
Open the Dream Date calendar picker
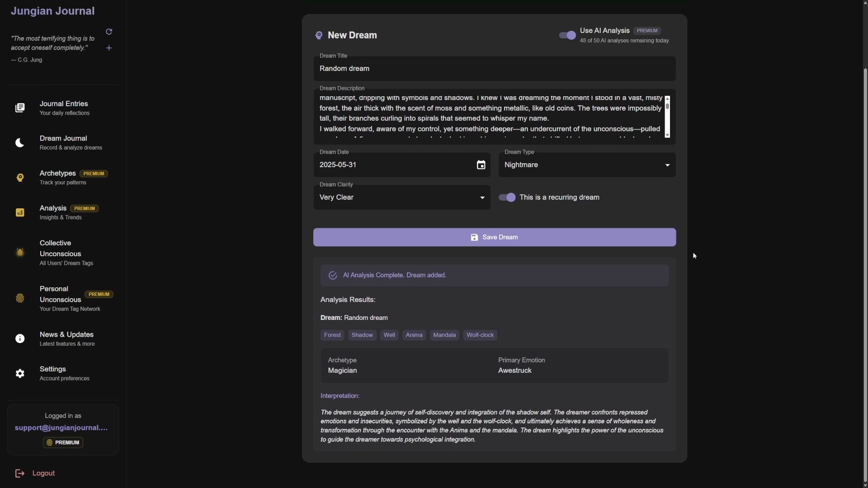[481, 165]
